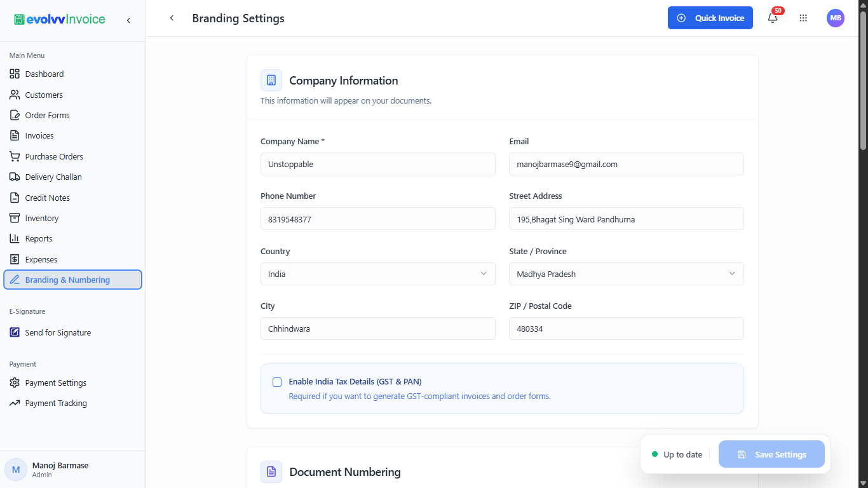Open the Country dropdown showing India
Screen dimensions: 868x488
tap(377, 274)
